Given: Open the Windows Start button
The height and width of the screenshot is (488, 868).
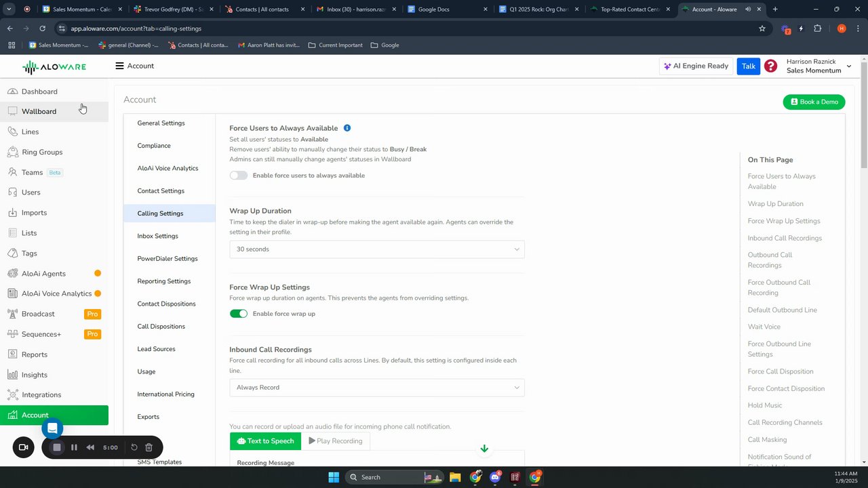Looking at the screenshot, I should click(x=333, y=477).
